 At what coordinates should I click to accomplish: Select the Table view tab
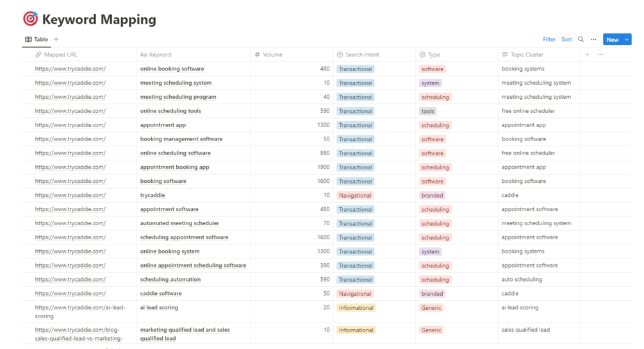[x=37, y=40]
